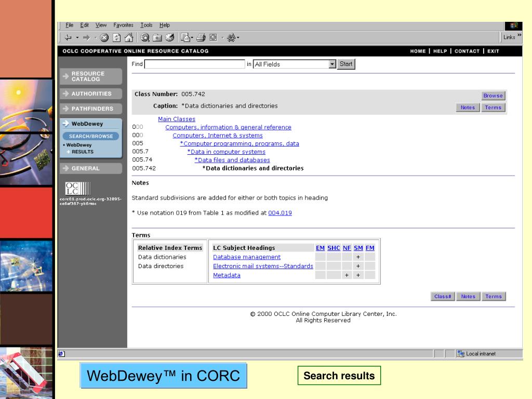
Task: Click the Internet Explorer page icon in status bar
Action: pyautogui.click(x=61, y=354)
